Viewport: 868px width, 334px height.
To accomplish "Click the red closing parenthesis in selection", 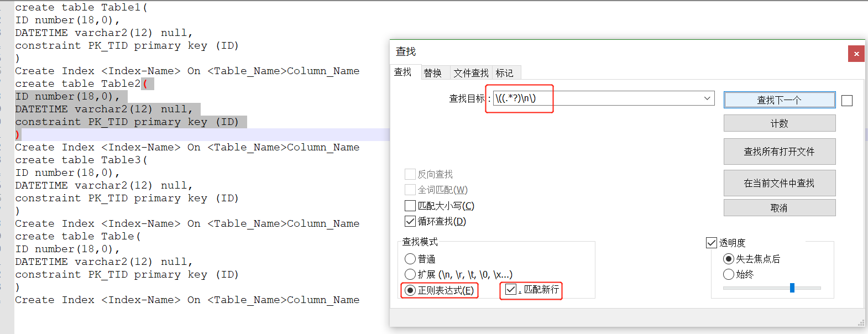I will coord(18,134).
